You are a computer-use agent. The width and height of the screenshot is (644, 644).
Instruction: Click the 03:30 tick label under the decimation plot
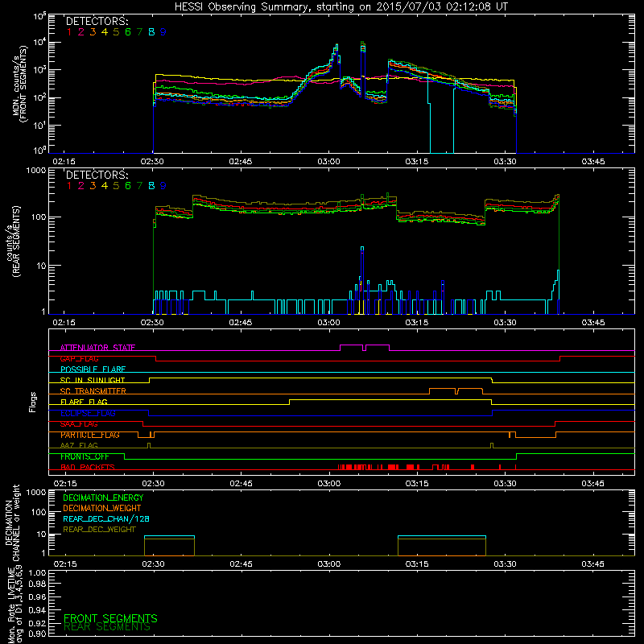505,564
